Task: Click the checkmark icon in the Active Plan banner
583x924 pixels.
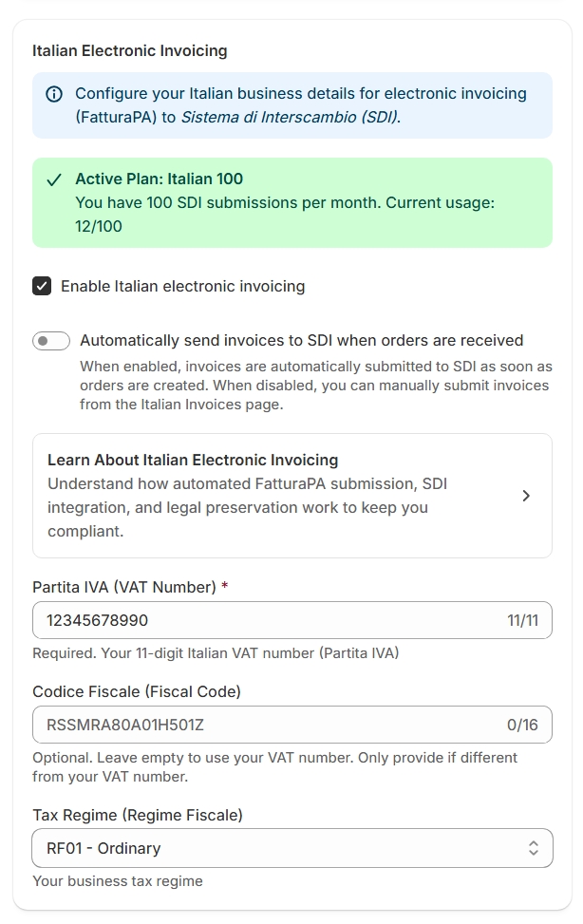Action: click(x=52, y=178)
